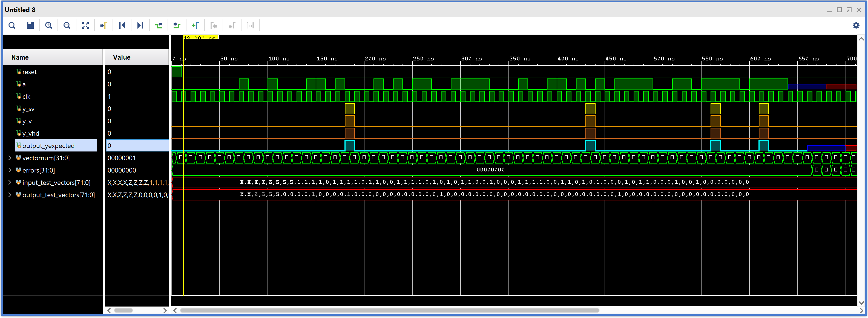
Task: Jump to time zero
Action: [122, 26]
